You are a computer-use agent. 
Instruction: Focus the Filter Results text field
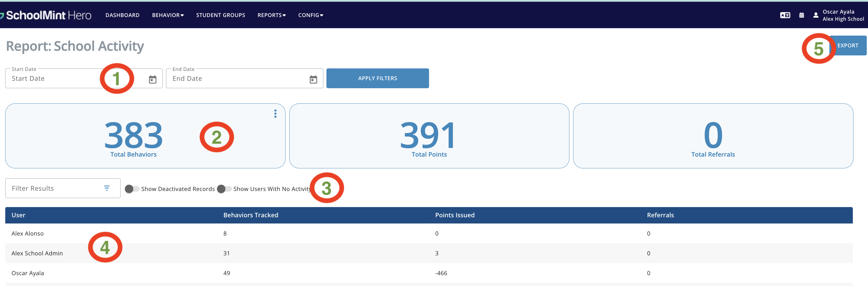click(63, 188)
